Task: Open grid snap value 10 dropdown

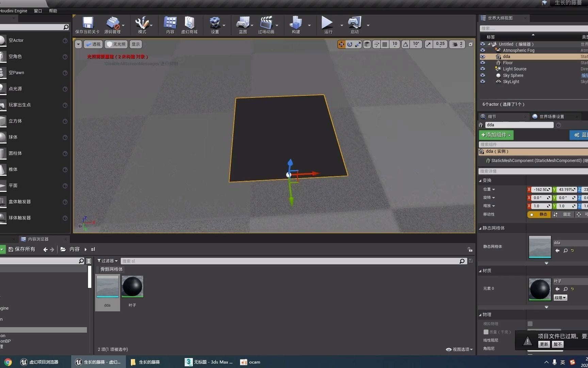Action: click(x=395, y=44)
